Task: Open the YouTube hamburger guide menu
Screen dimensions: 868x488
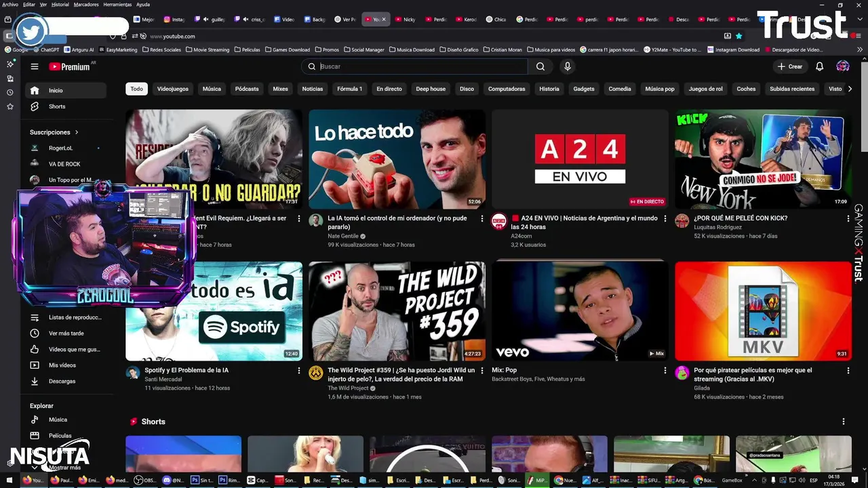Action: click(x=35, y=66)
